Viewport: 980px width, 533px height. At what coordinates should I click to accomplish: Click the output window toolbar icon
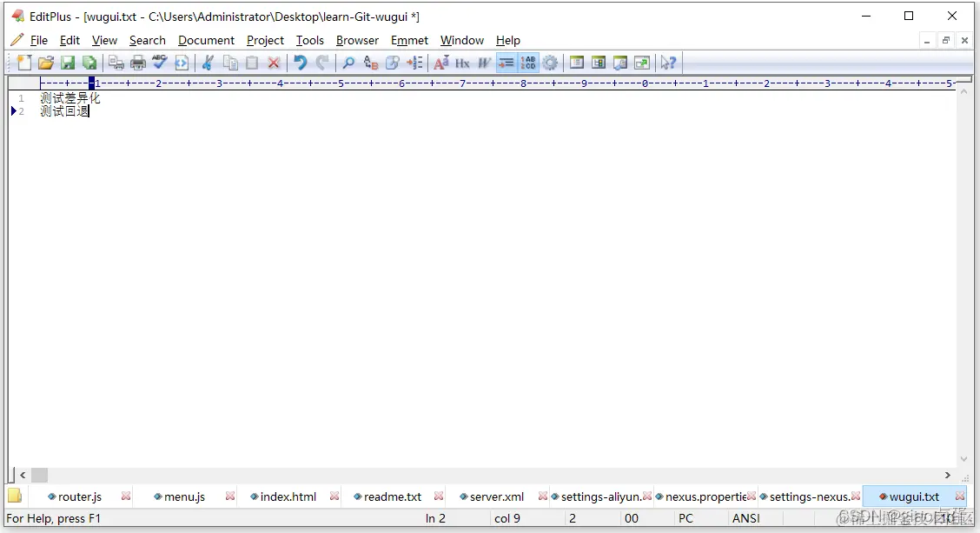point(620,63)
